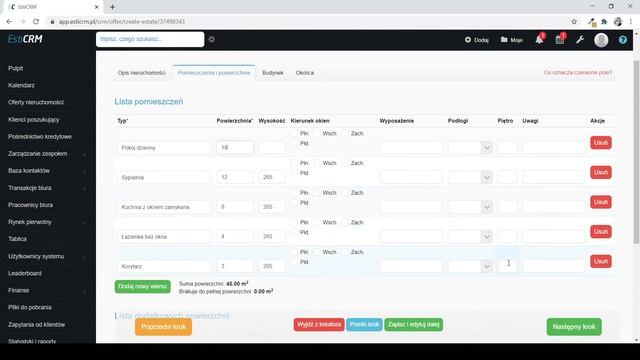Screen dimensions: 640x360
Task: Open the notifications bell icon
Action: (x=539, y=40)
